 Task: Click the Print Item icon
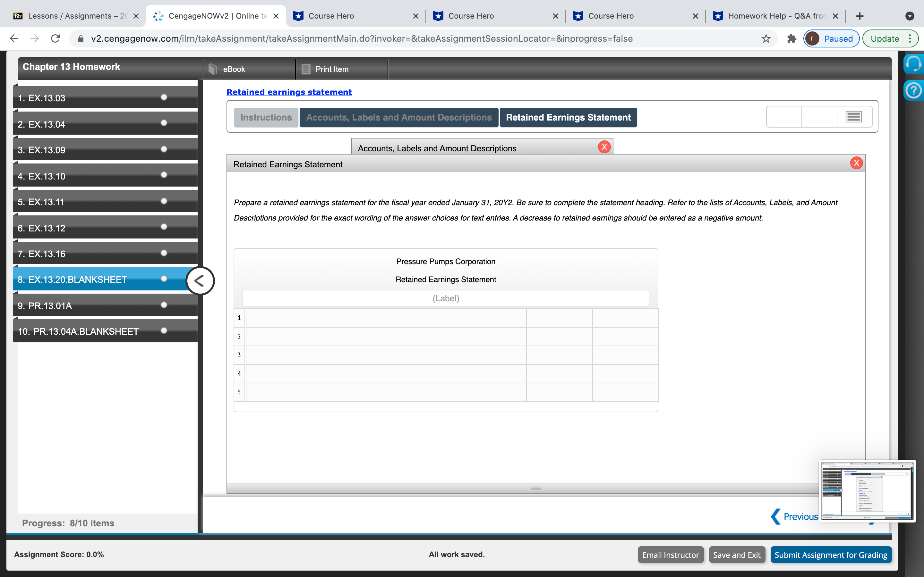click(306, 69)
